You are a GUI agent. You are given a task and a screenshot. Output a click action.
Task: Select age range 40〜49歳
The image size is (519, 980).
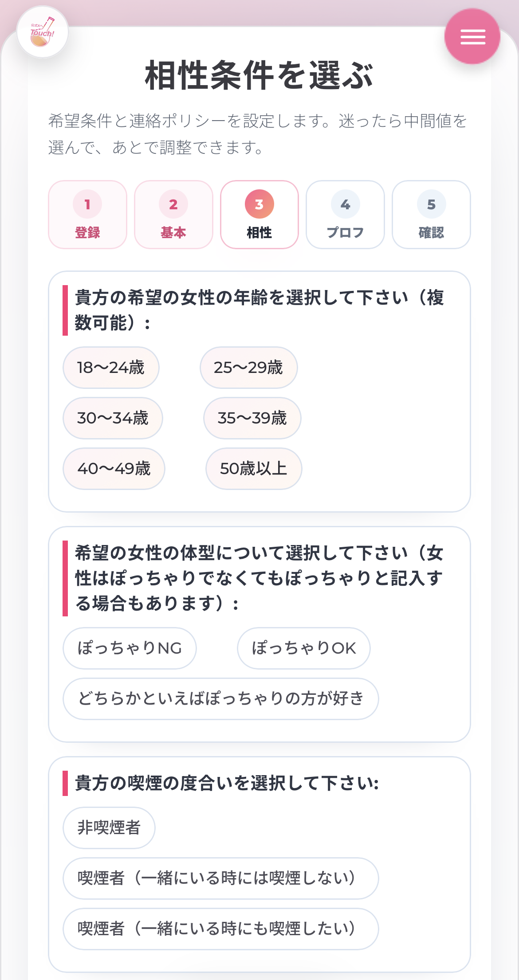coord(114,469)
